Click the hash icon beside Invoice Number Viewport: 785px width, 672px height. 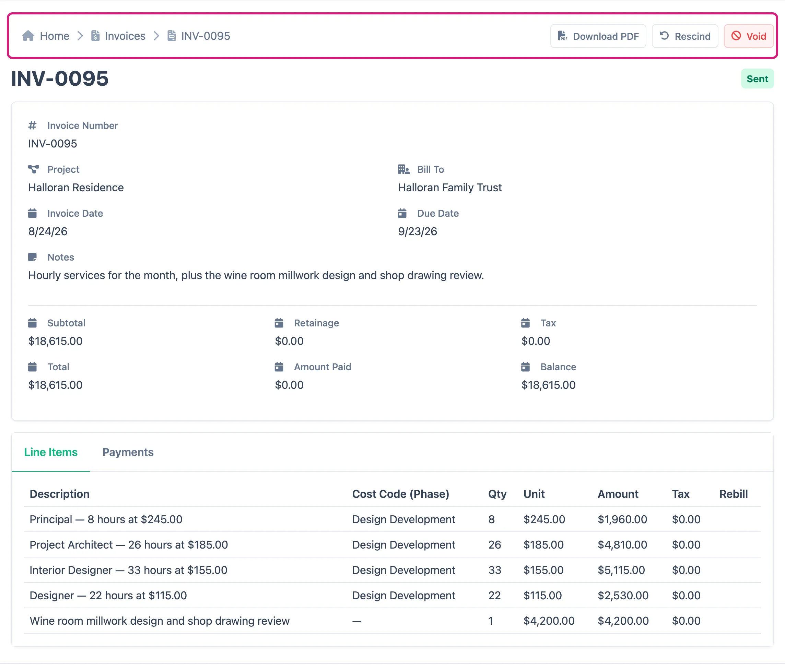32,125
